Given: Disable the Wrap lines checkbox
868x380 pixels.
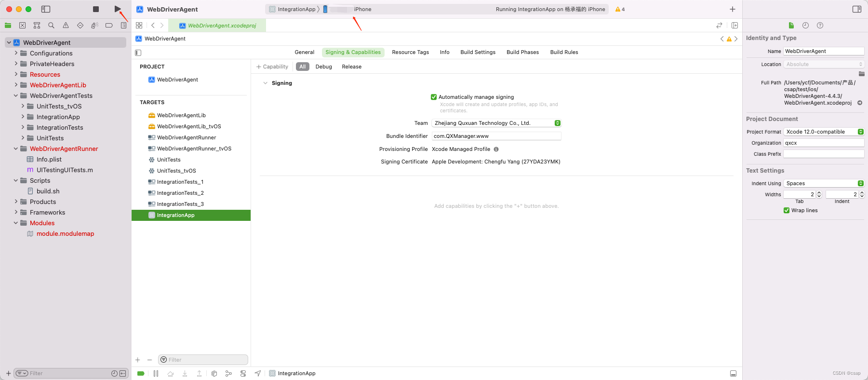Looking at the screenshot, I should [787, 210].
